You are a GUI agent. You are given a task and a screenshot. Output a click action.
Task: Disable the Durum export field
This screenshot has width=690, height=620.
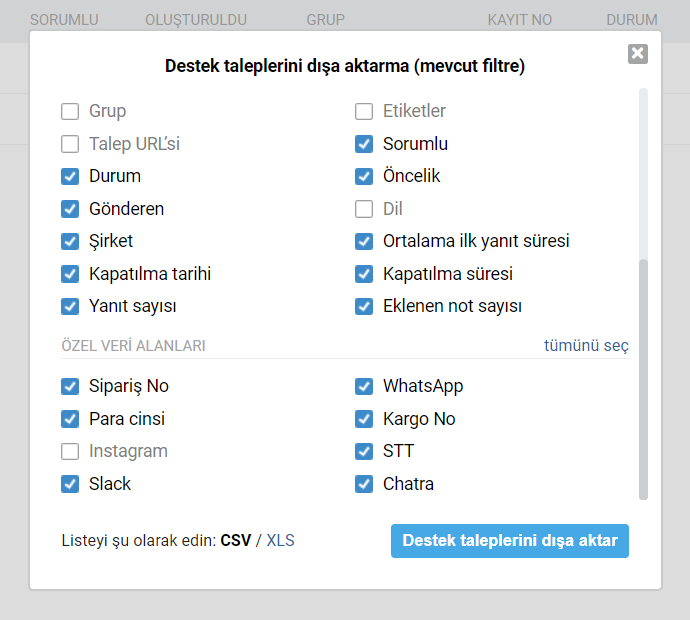tap(70, 176)
